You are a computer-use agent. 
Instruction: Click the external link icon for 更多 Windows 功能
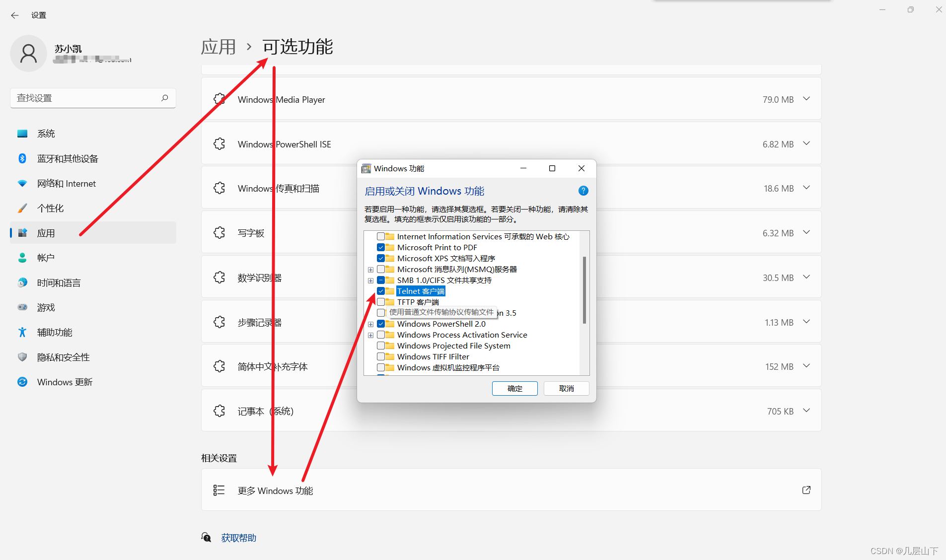coord(806,490)
